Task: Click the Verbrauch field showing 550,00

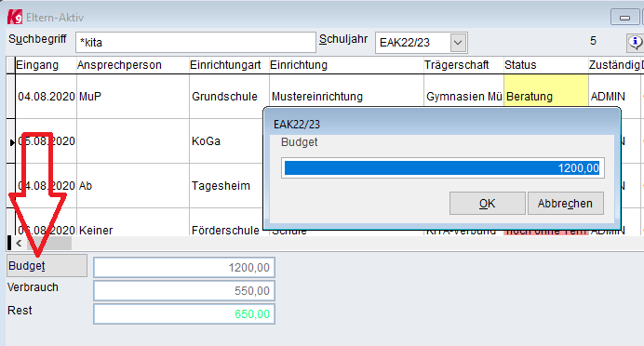Action: (x=184, y=290)
